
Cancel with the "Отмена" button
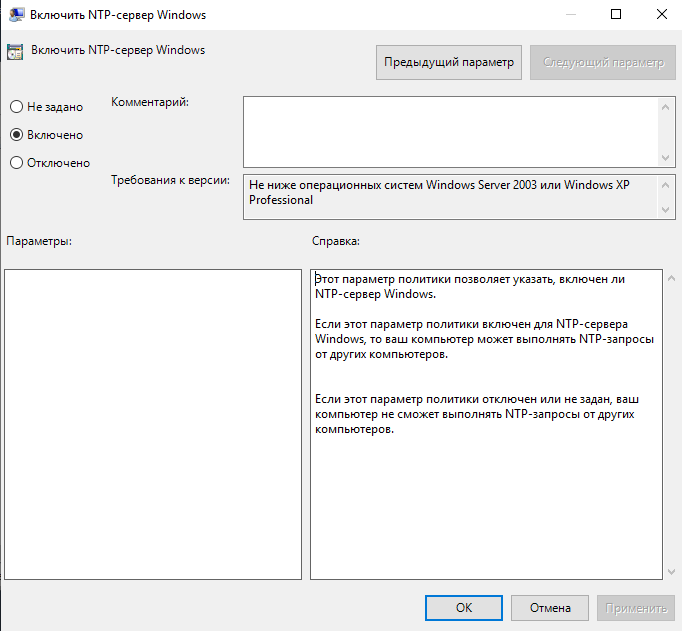tap(550, 607)
